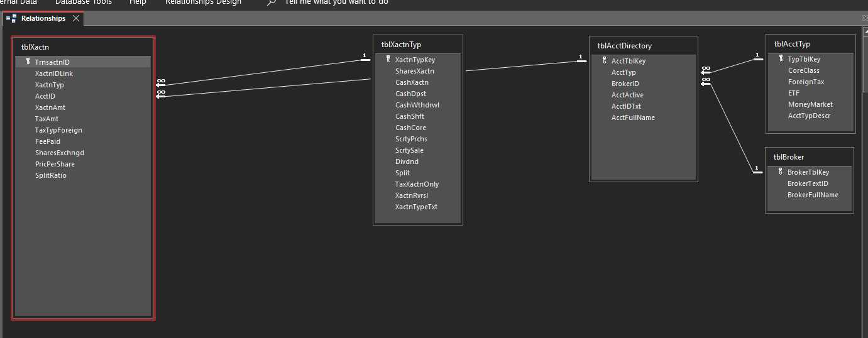Click the Tell me what you want search box

(x=336, y=3)
